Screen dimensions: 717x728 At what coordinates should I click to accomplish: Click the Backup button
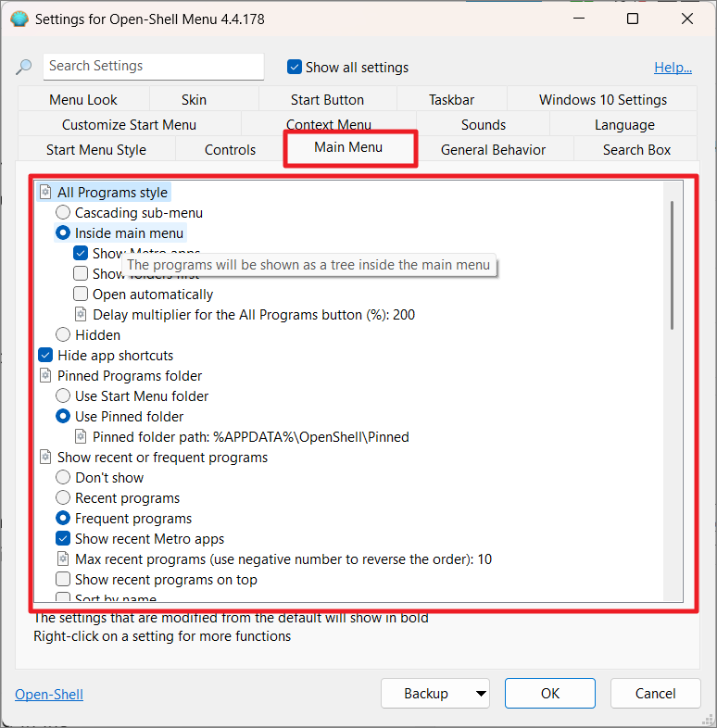tap(426, 693)
